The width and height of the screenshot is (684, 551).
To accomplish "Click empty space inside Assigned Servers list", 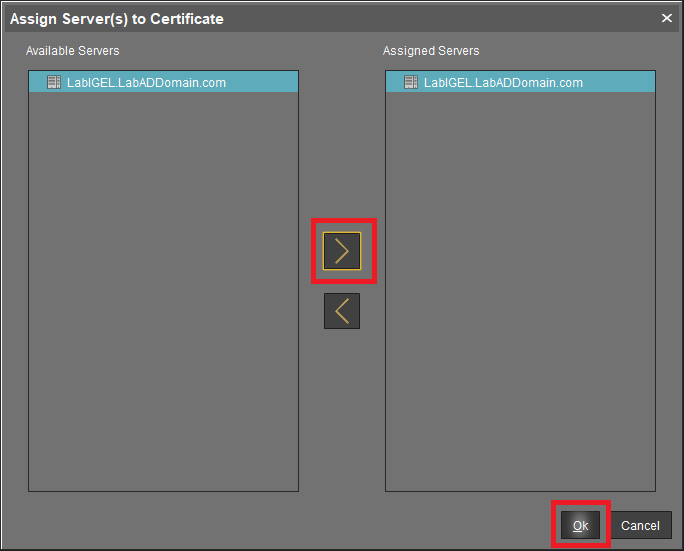I will 520,300.
